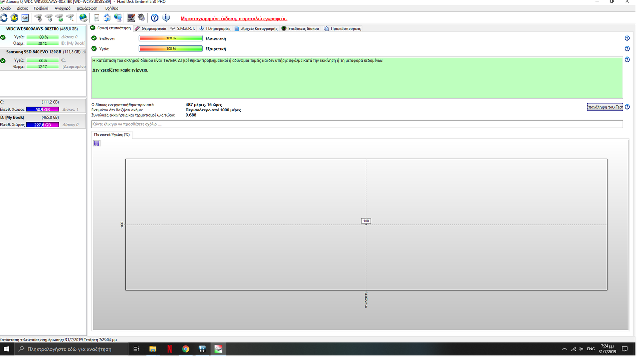Click the WDC disk 30 °C temperature bar

(x=43, y=43)
